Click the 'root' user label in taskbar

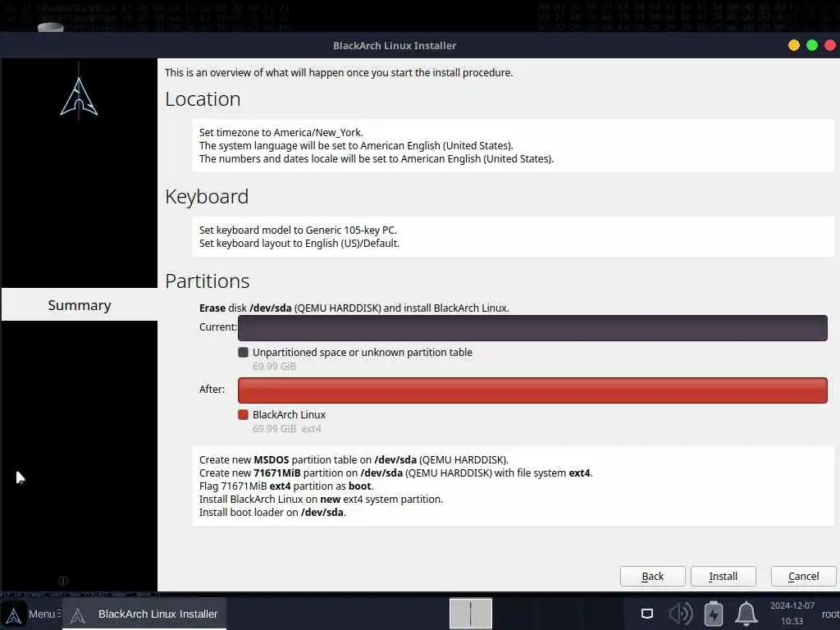tap(831, 614)
